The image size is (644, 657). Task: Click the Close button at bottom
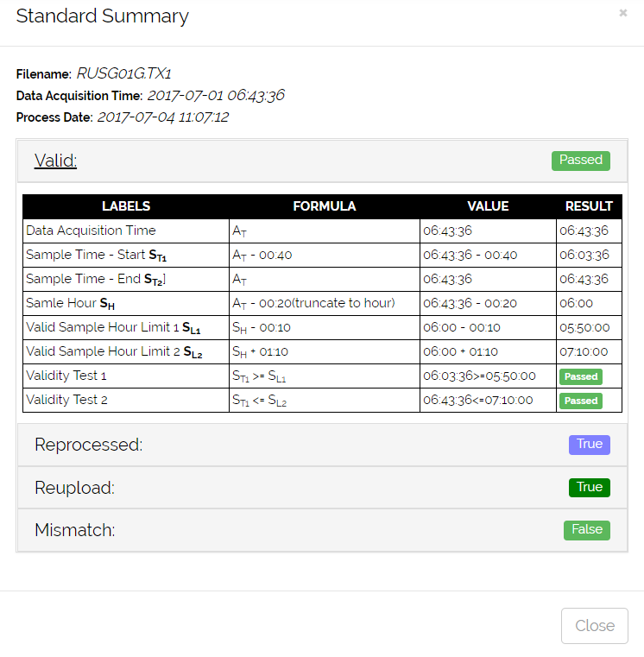coord(594,625)
